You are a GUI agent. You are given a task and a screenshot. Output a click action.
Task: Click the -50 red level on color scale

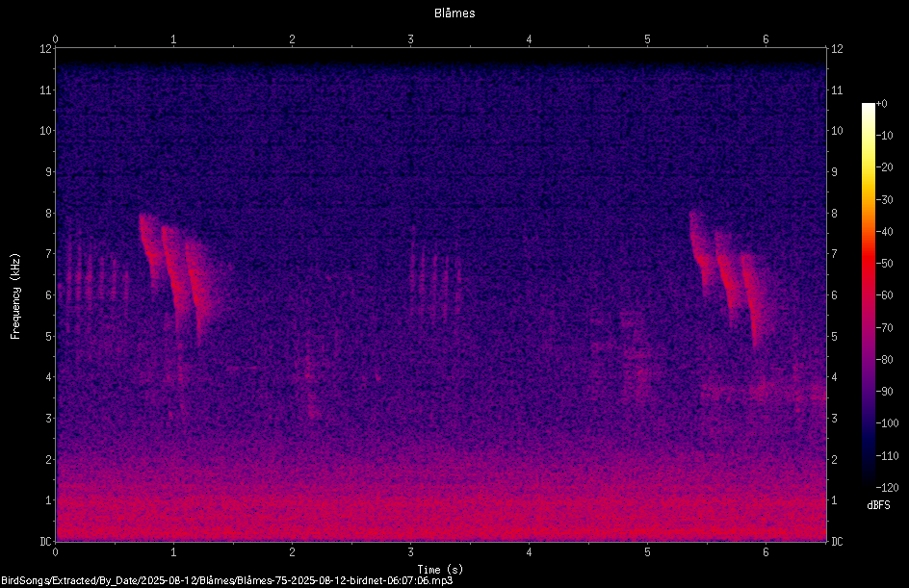pyautogui.click(x=869, y=264)
